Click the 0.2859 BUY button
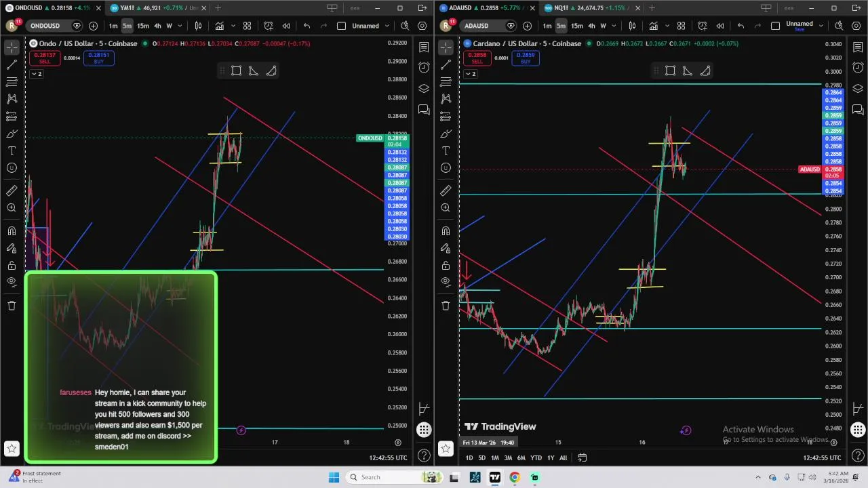Image resolution: width=868 pixels, height=488 pixels. click(526, 58)
